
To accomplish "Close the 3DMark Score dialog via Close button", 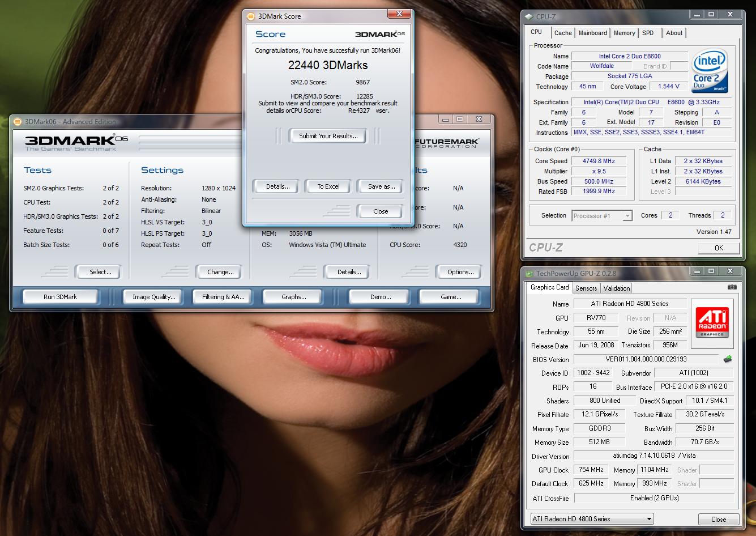I will coord(381,211).
